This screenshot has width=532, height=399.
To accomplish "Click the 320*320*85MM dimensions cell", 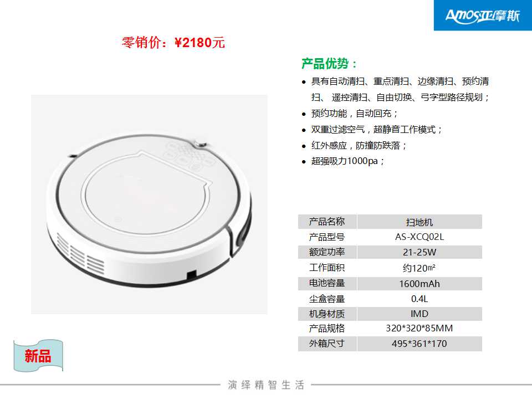I will [x=420, y=328].
